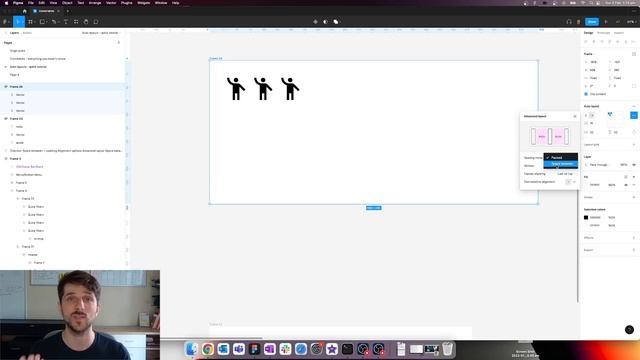This screenshot has width=640, height=360.
Task: Add a layout grid with plus
Action: 634,144
